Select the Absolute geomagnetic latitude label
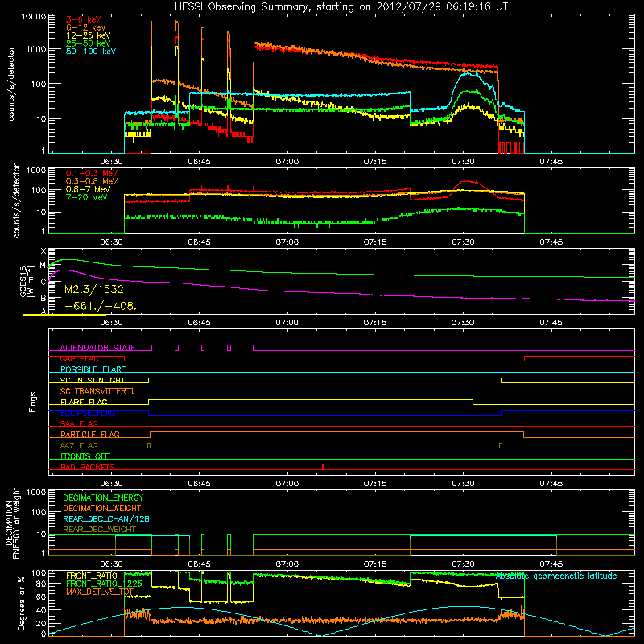This screenshot has width=644, height=644. [556, 576]
